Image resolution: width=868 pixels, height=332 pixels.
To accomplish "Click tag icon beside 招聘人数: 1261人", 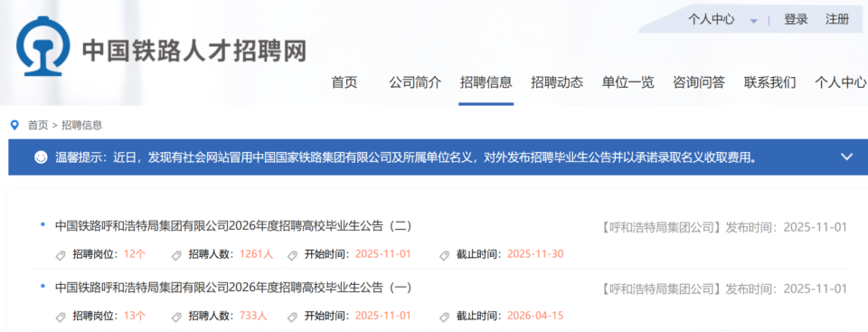I will 176,255.
